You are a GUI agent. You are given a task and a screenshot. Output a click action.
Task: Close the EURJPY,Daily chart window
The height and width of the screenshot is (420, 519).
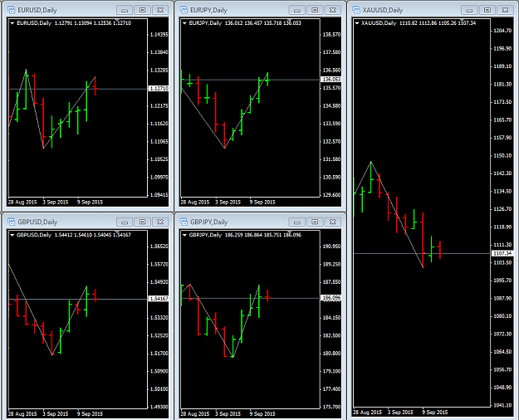coord(333,10)
